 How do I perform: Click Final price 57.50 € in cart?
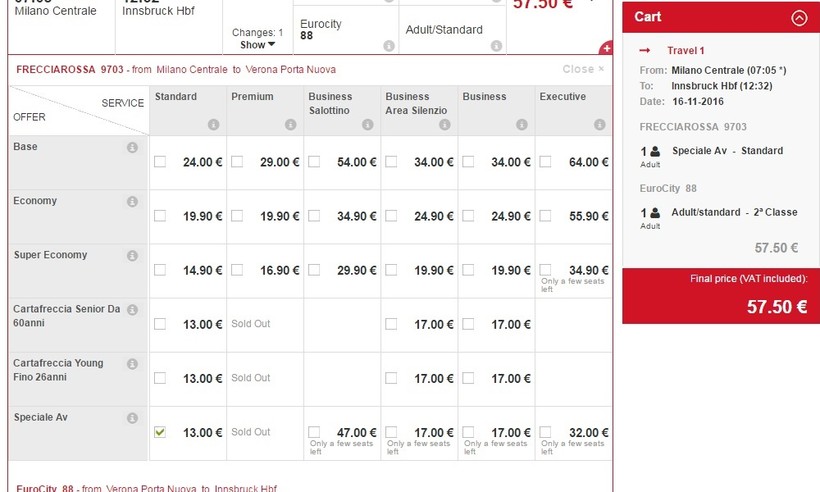point(777,306)
